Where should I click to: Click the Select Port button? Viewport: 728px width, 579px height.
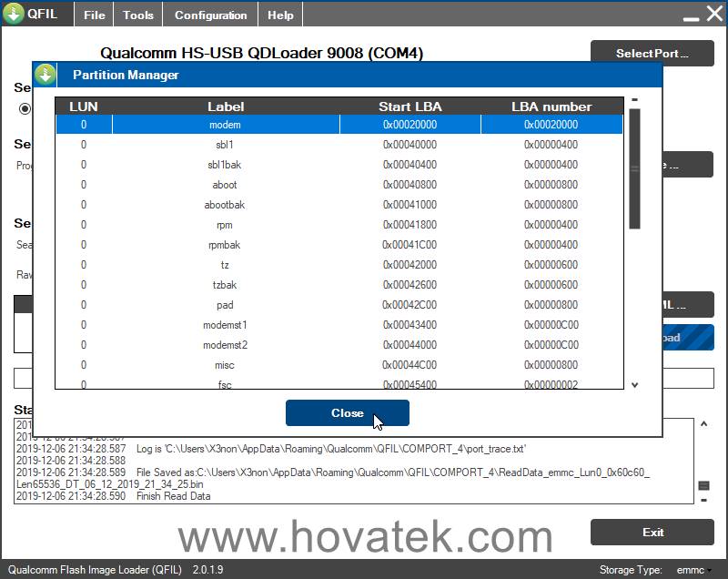[652, 54]
